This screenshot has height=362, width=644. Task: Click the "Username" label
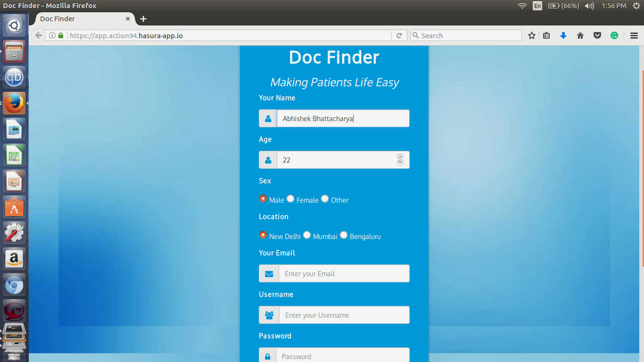[x=276, y=295]
